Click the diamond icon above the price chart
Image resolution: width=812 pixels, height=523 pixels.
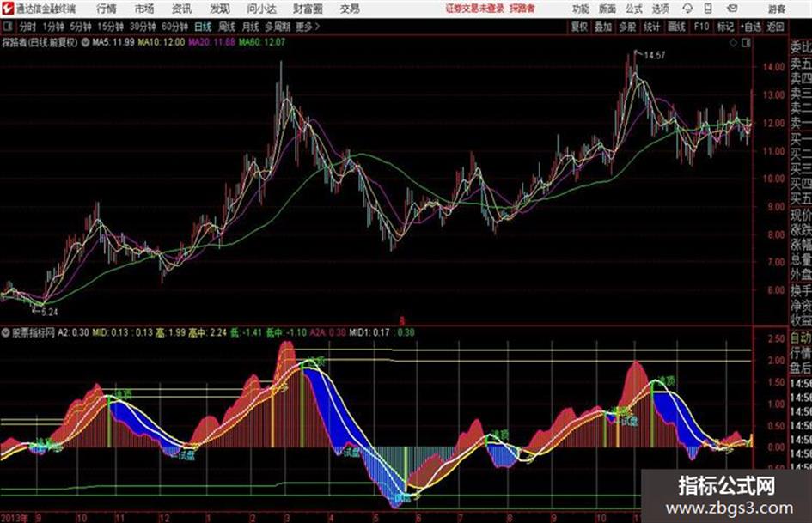pos(733,43)
